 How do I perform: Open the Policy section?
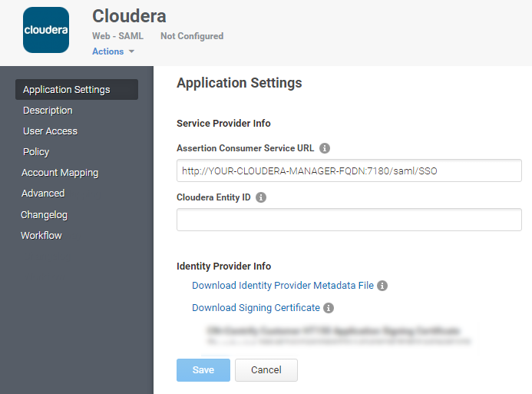pyautogui.click(x=36, y=152)
